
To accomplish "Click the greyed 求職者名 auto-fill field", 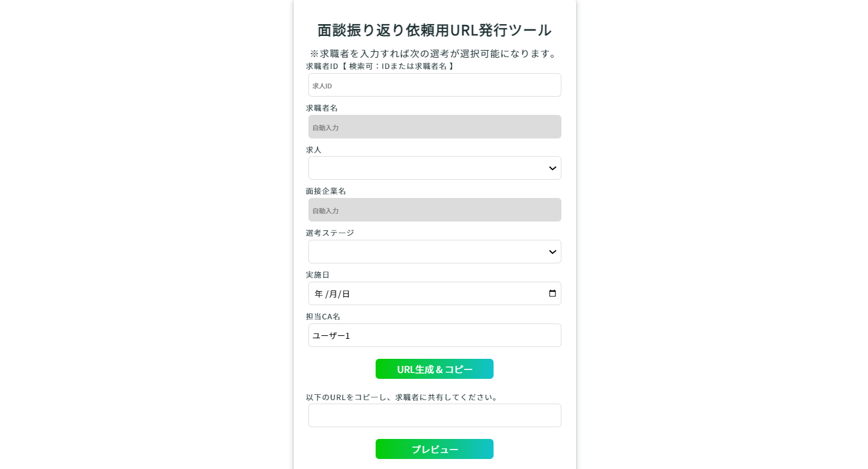I will (435, 127).
